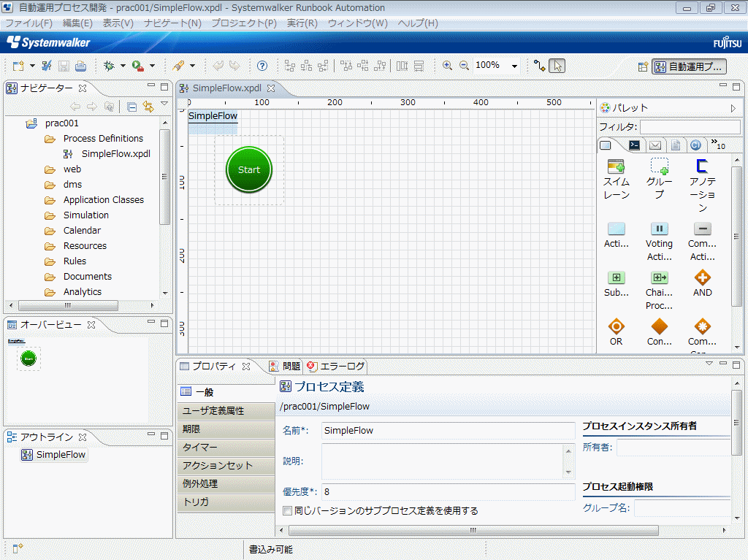Expand the new item dropdown arrow
Screen dimensions: 748x560
(32, 66)
